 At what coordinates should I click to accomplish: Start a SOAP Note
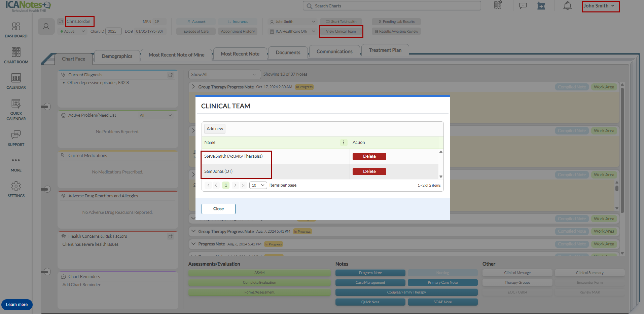[x=442, y=302]
